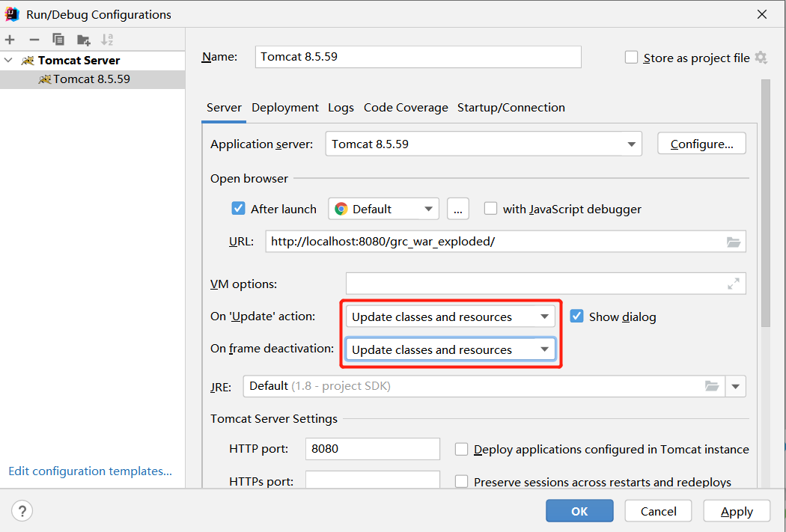The height and width of the screenshot is (532, 786).
Task: Open the Default browser dropdown
Action: 383,209
